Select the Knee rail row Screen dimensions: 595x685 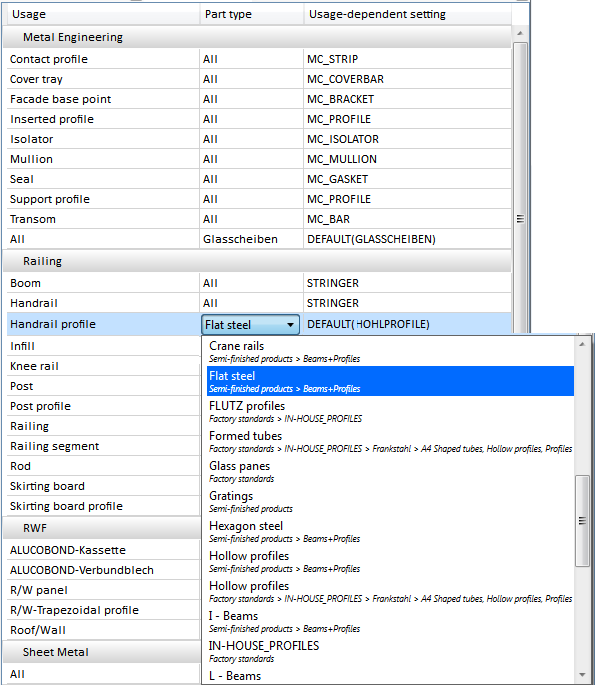pos(103,366)
